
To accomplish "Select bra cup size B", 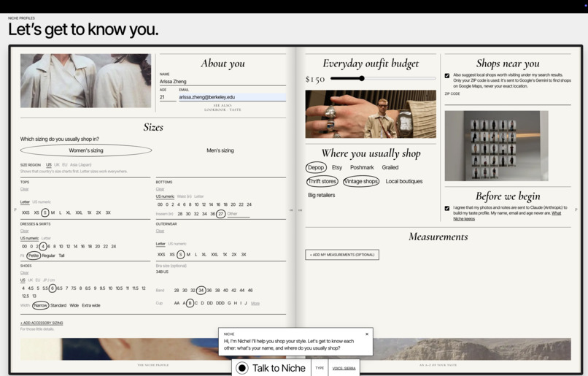I will point(190,303).
